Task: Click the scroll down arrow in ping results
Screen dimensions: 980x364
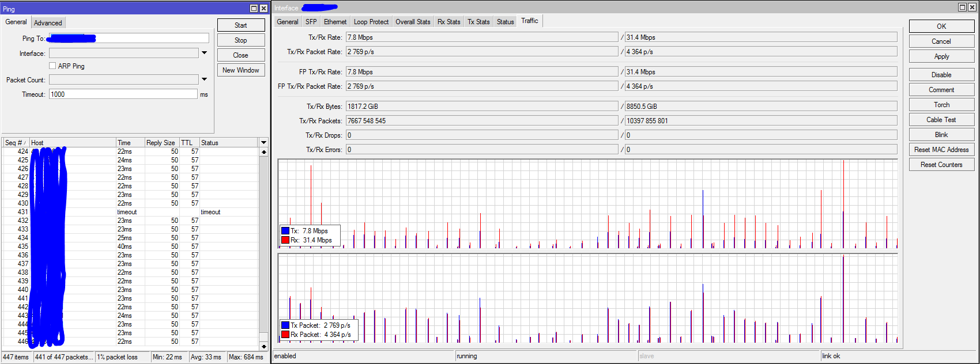Action: [x=264, y=347]
